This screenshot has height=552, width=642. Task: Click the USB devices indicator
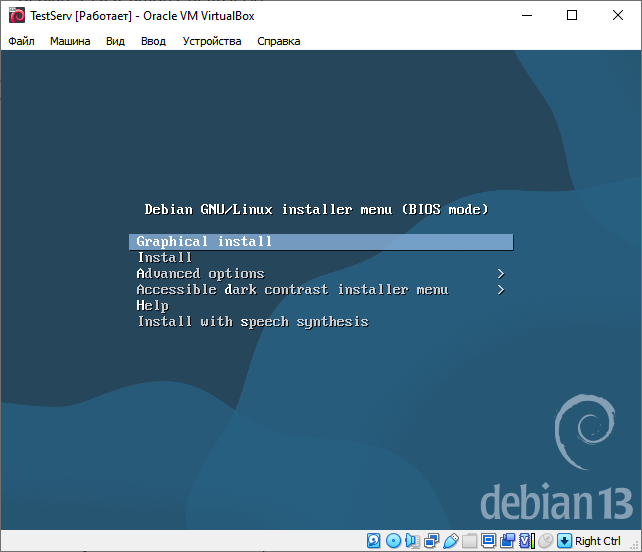pos(450,541)
